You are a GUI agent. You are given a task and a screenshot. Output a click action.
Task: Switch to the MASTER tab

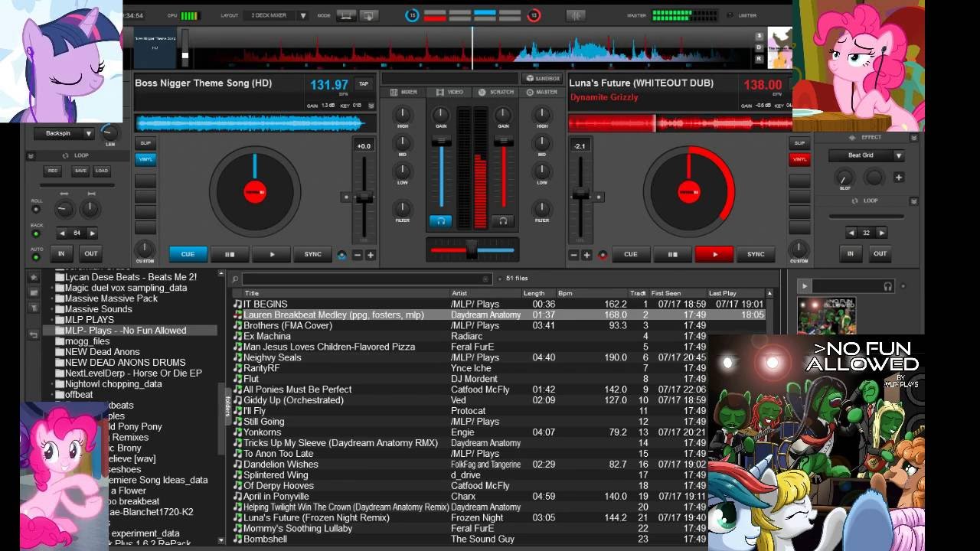click(542, 92)
